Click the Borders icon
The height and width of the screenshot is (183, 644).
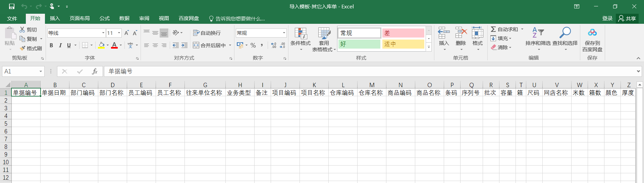point(85,45)
